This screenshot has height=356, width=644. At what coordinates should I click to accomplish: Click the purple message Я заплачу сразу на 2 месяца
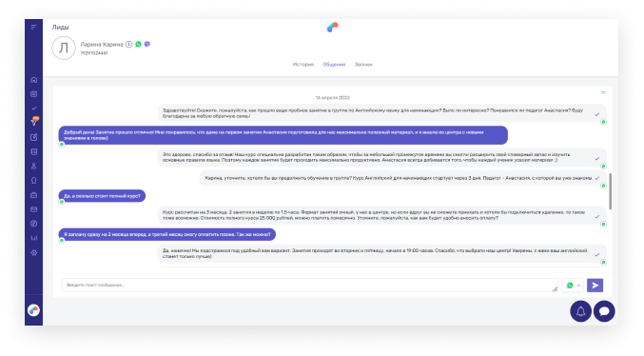[x=167, y=234]
